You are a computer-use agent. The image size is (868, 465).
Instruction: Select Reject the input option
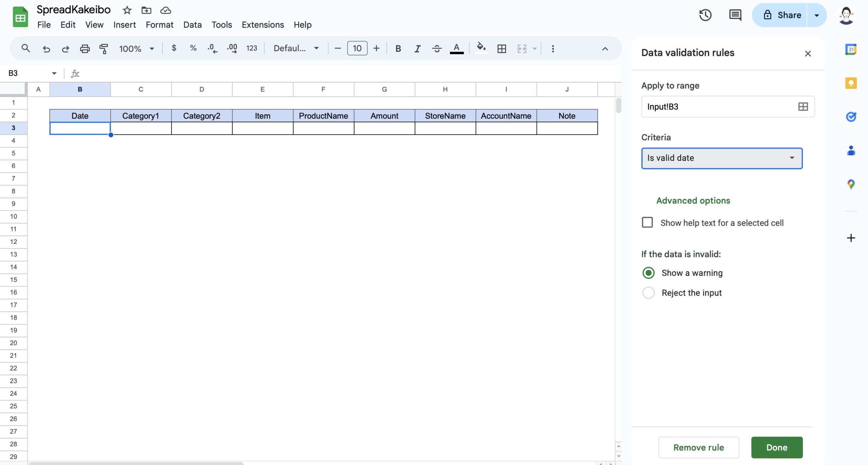648,292
